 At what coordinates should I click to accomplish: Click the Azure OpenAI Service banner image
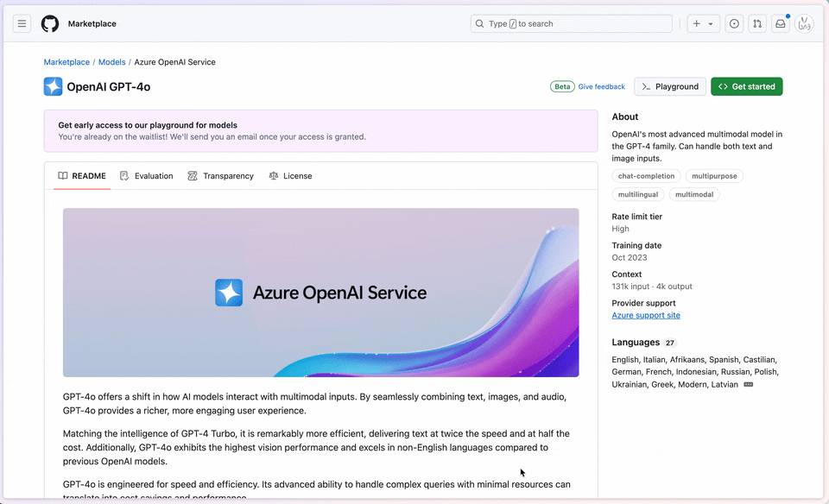pos(321,293)
